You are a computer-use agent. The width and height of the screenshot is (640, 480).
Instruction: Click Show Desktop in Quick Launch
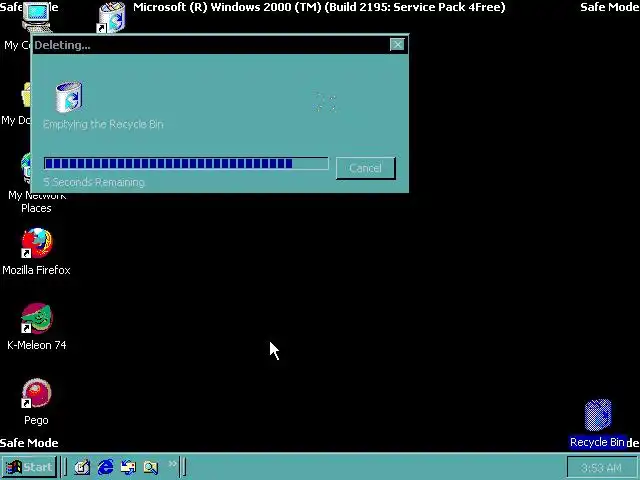click(x=82, y=467)
